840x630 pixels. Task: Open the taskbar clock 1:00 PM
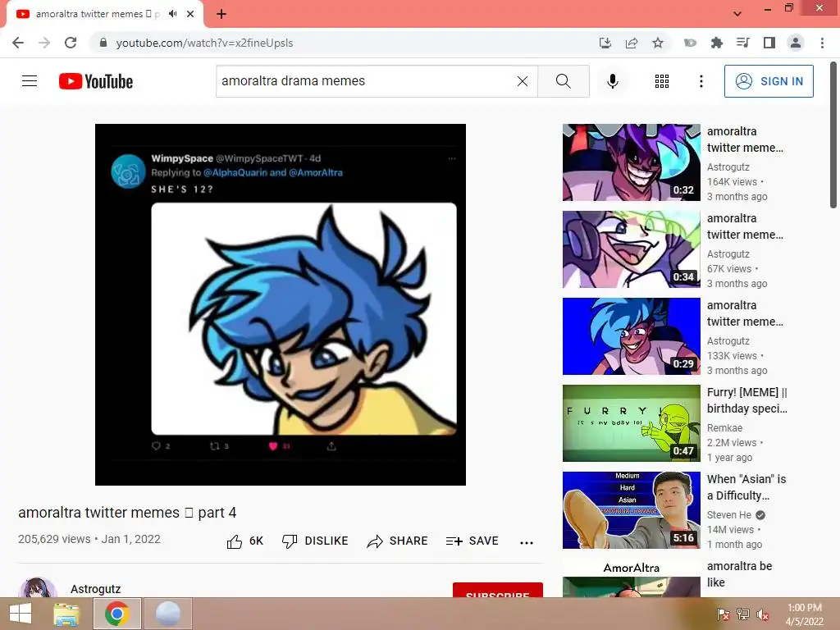tap(804, 614)
